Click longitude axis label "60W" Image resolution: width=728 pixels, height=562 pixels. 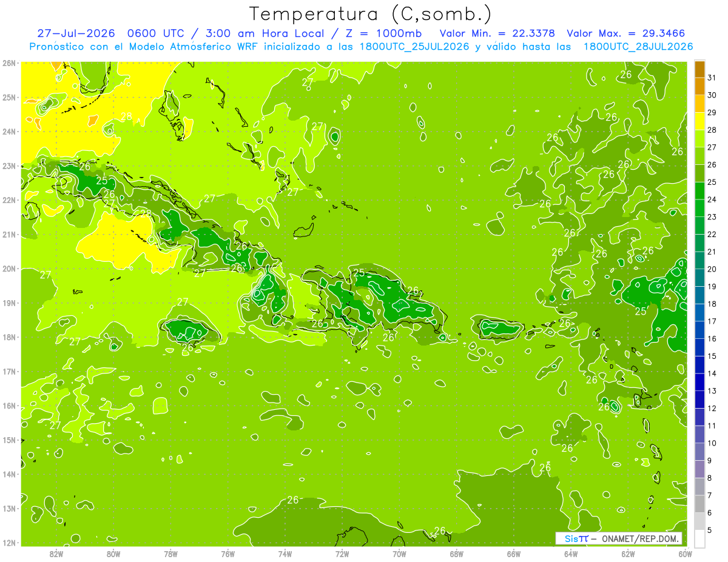(x=685, y=554)
